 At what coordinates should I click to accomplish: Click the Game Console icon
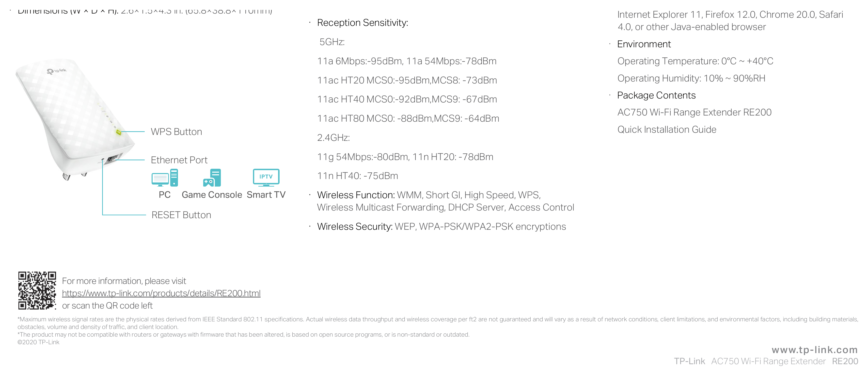click(212, 178)
